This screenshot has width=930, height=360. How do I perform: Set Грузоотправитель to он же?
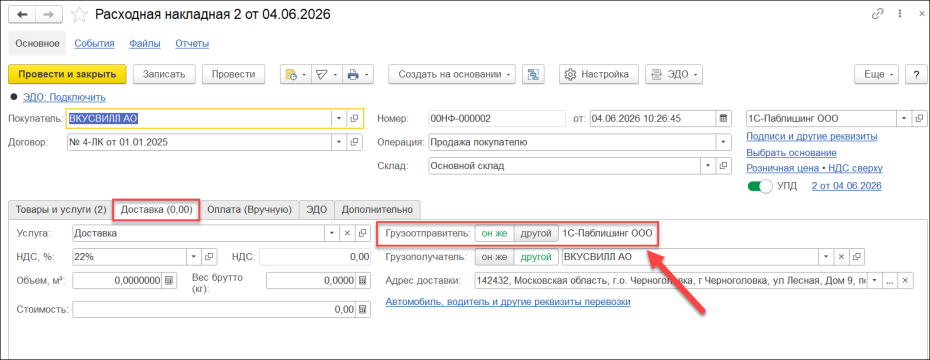click(494, 233)
